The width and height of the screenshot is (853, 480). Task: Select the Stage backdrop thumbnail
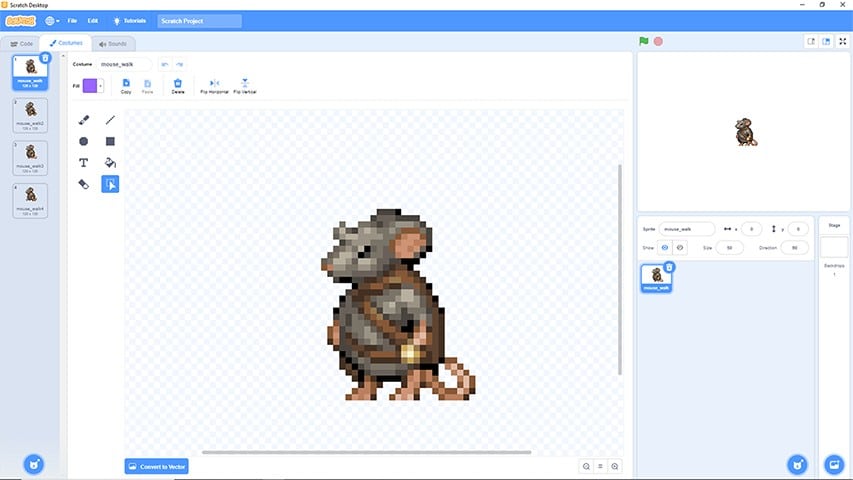point(834,247)
